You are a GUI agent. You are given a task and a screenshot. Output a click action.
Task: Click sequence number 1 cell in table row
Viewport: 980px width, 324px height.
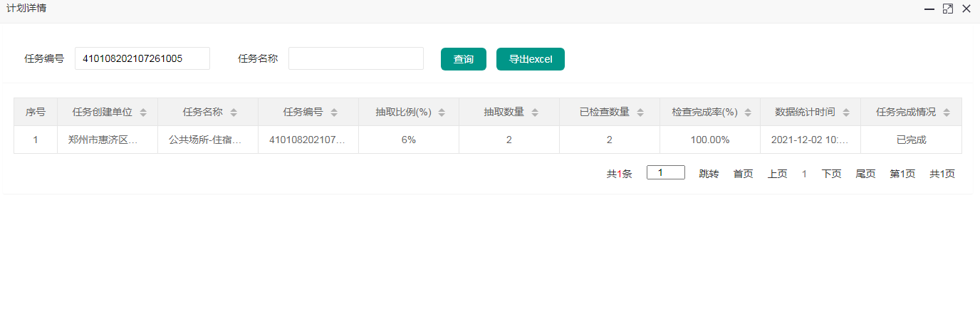point(36,140)
